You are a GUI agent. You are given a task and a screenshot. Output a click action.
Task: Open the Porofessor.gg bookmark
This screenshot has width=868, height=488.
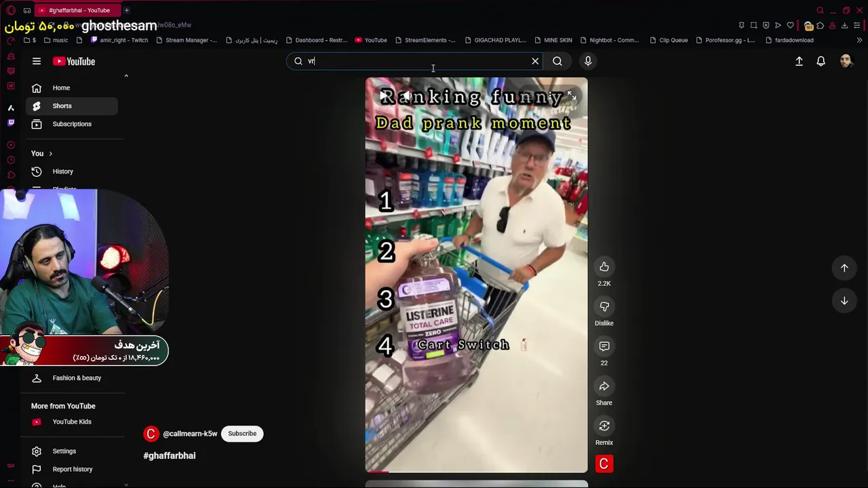point(725,40)
